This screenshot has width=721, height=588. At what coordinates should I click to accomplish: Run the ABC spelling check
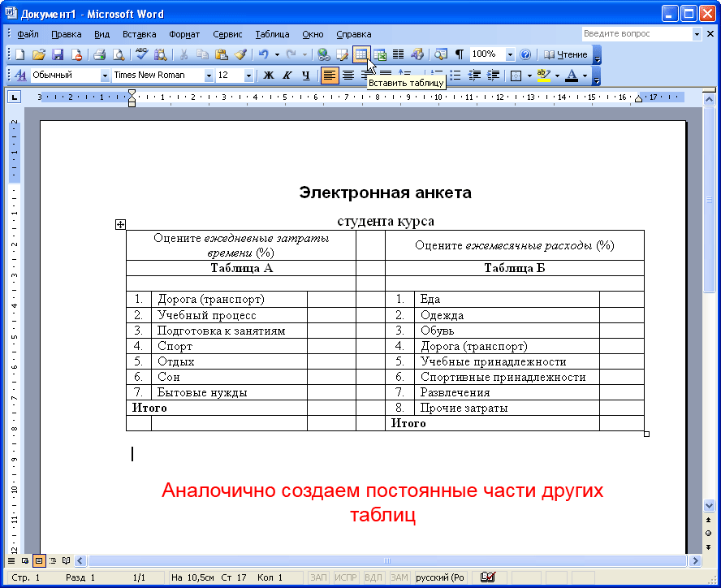click(141, 54)
